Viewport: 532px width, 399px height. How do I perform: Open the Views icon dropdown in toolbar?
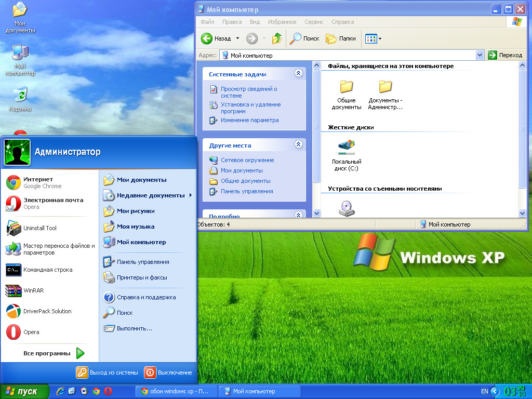point(373,38)
